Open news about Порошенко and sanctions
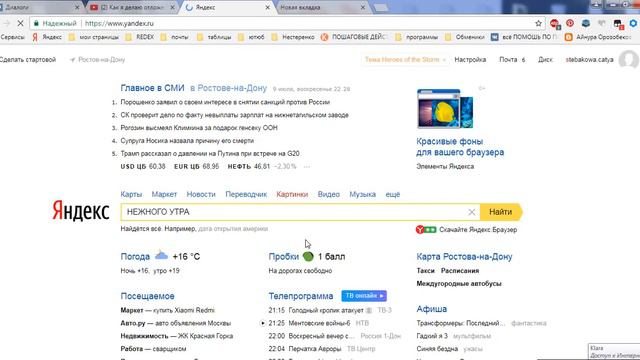Image resolution: width=640 pixels, height=360 pixels. click(225, 102)
